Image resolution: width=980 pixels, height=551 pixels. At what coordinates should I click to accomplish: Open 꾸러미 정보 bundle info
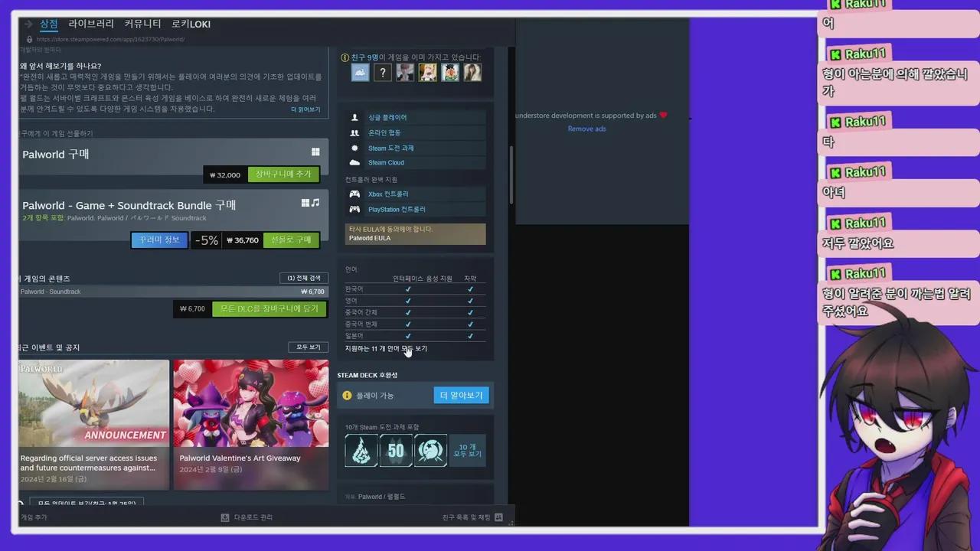(159, 240)
